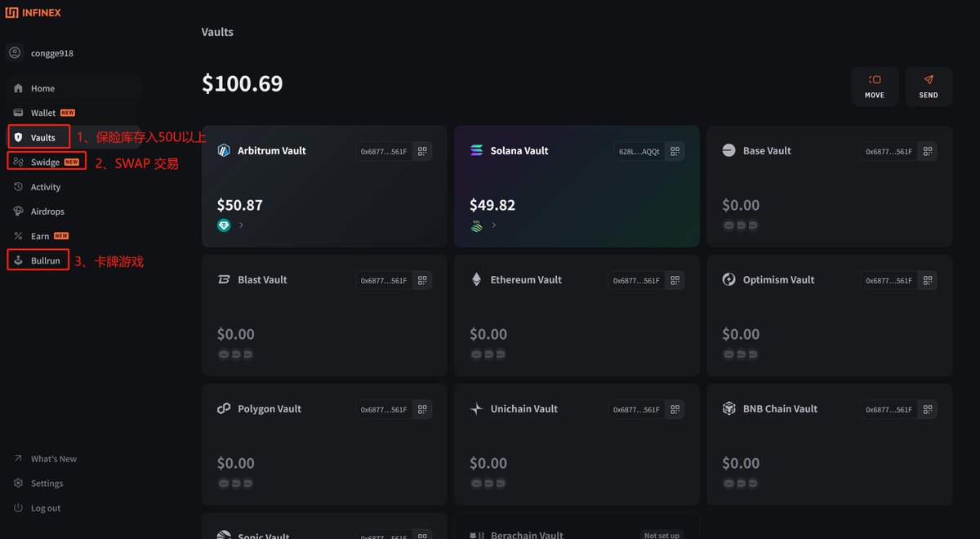Expand Solana Vault token chevron
Image resolution: width=980 pixels, height=539 pixels.
point(493,225)
